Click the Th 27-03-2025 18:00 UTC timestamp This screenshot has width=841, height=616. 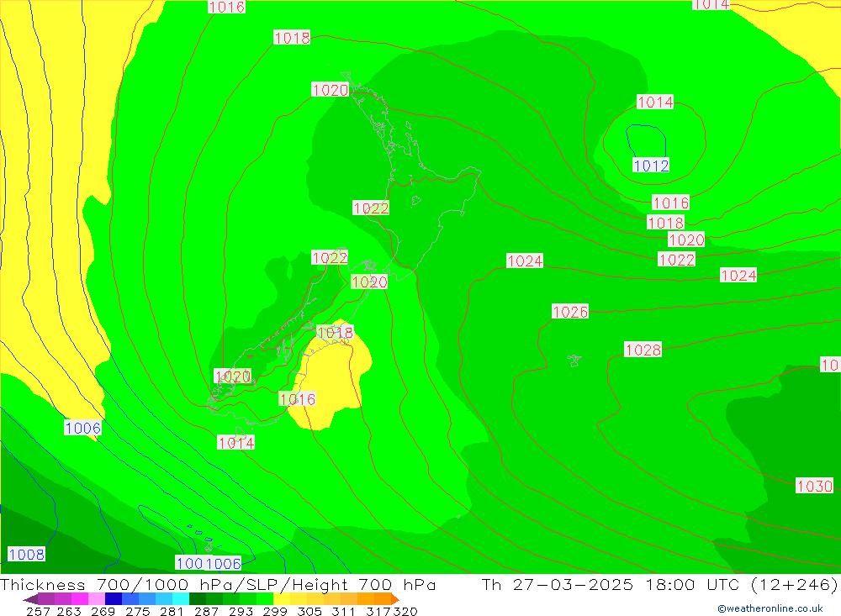(611, 584)
